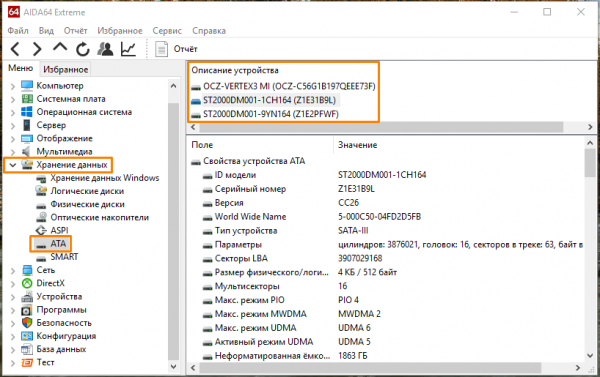Switch to the Избранное tab
This screenshot has height=377, width=600.
[65, 69]
